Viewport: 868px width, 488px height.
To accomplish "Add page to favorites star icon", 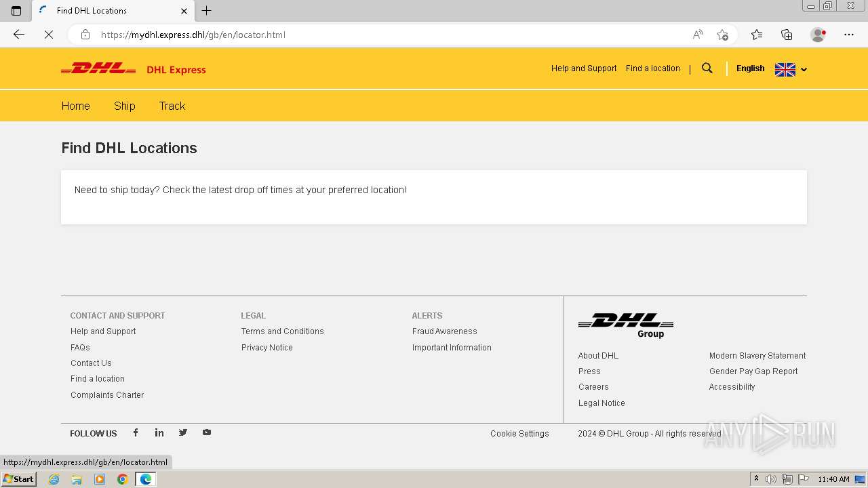I will (x=722, y=35).
